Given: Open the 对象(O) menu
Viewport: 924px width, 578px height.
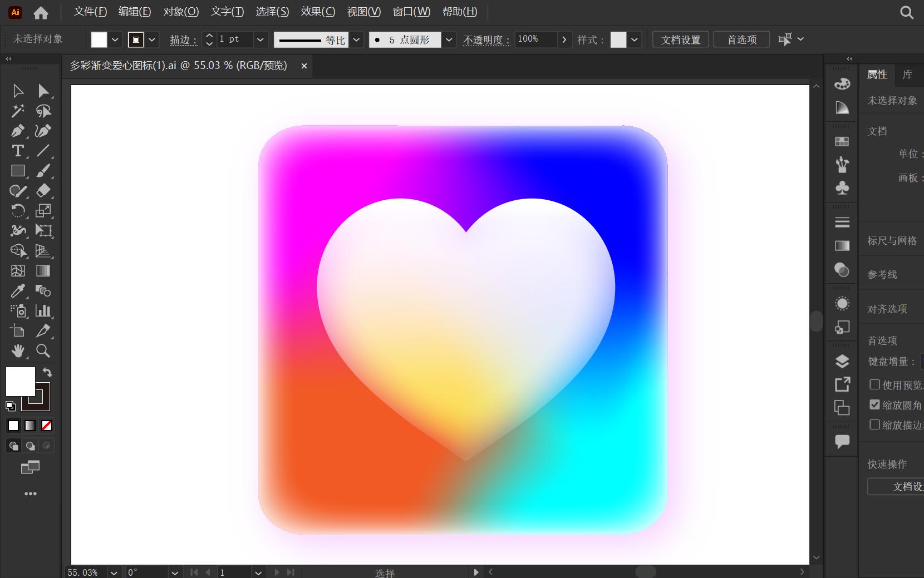Looking at the screenshot, I should [181, 12].
